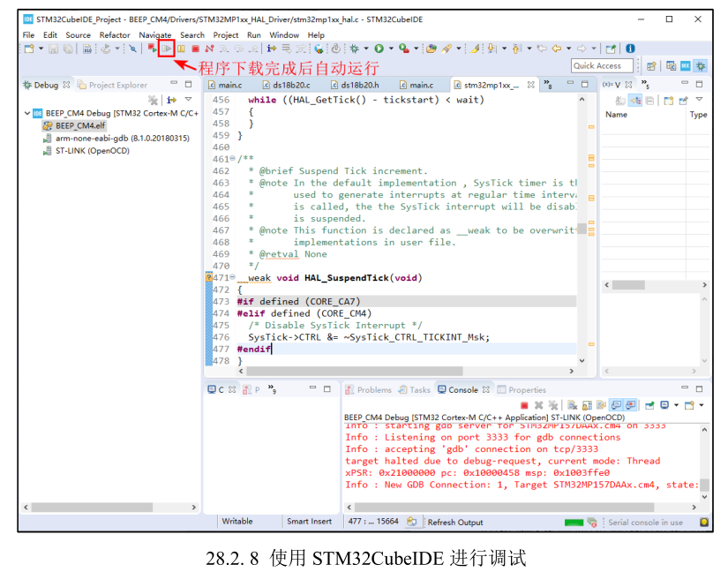Disconnect the debug target
The height and width of the screenshot is (572, 728).
[x=210, y=49]
